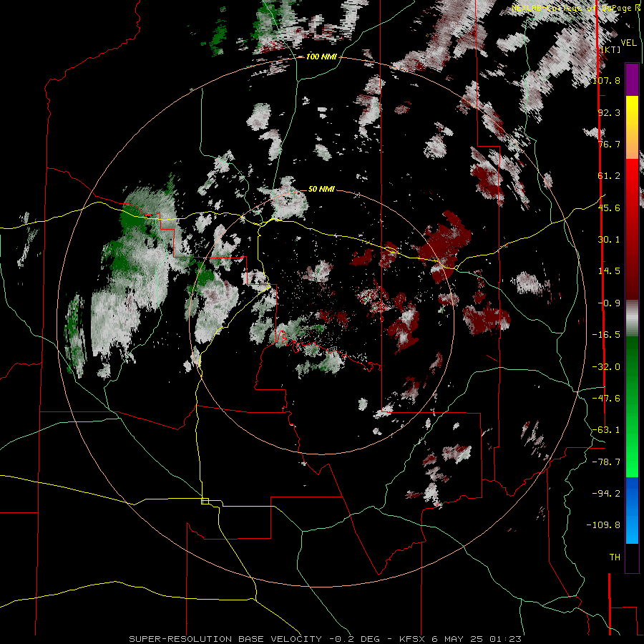Click the -16.5 scale value
This screenshot has height=644, width=644.
tap(606, 335)
